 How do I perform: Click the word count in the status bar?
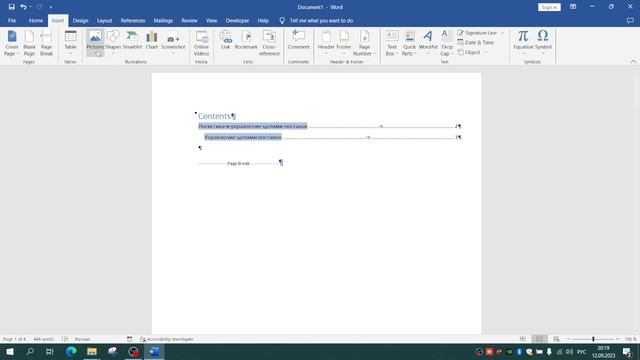click(x=43, y=339)
